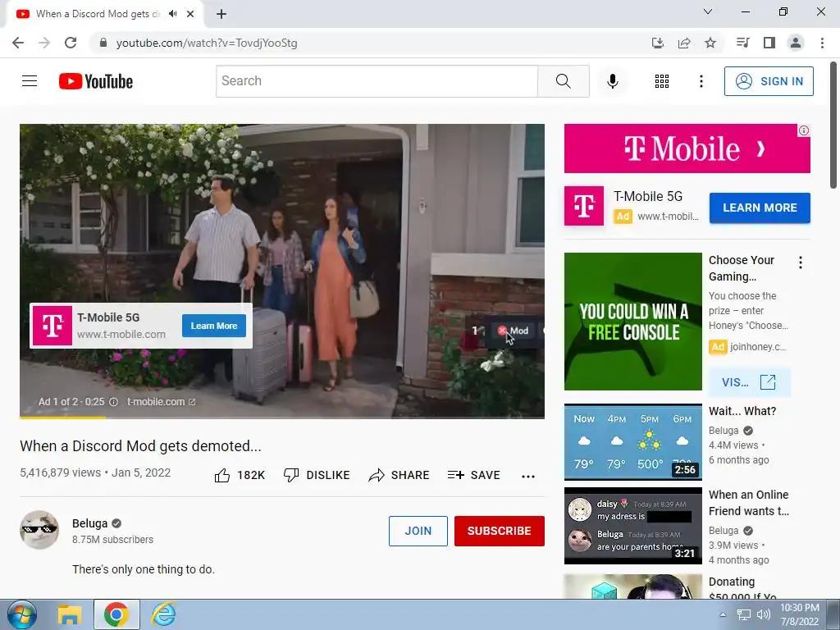
Task: Open YouTube settings three-dot menu
Action: (x=701, y=81)
